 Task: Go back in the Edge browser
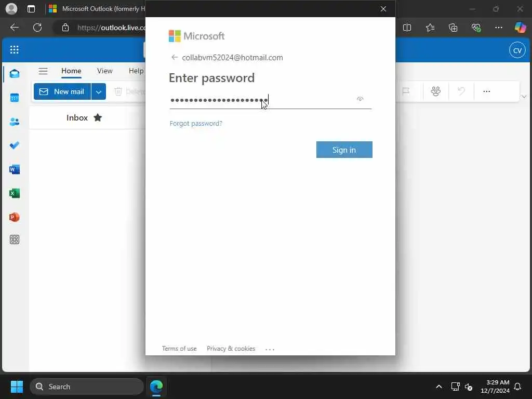(14, 28)
